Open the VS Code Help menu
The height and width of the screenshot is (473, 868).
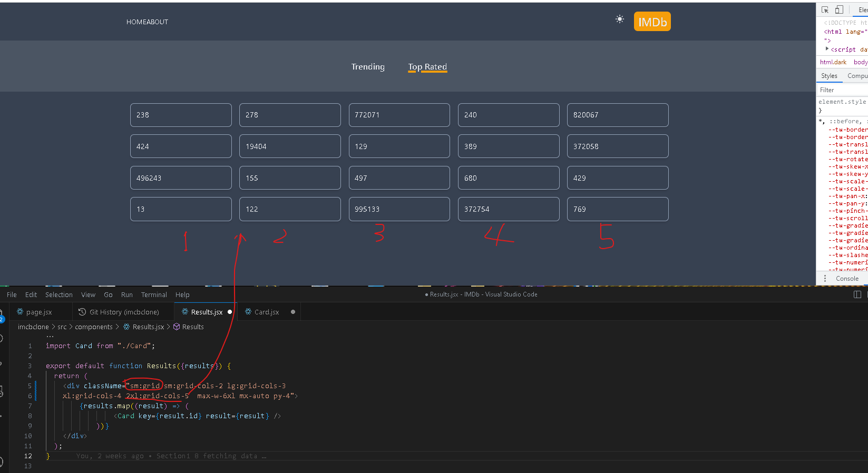coord(182,295)
